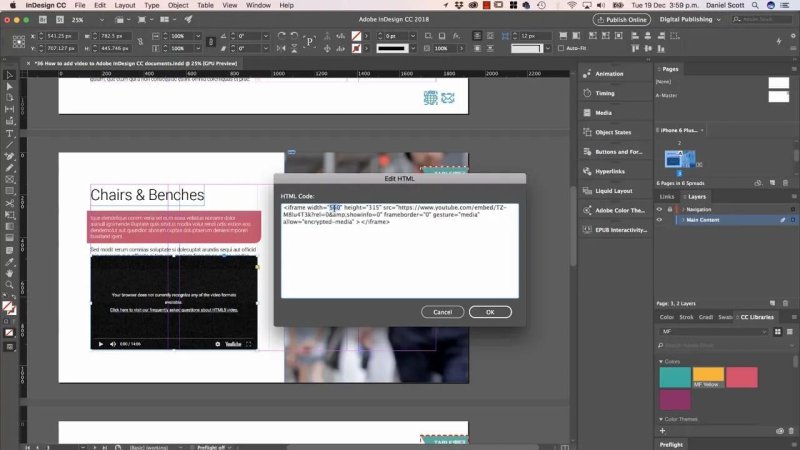Image resolution: width=800 pixels, height=450 pixels.
Task: Open the Digital Publishing workspace dropdown
Action: click(x=690, y=19)
